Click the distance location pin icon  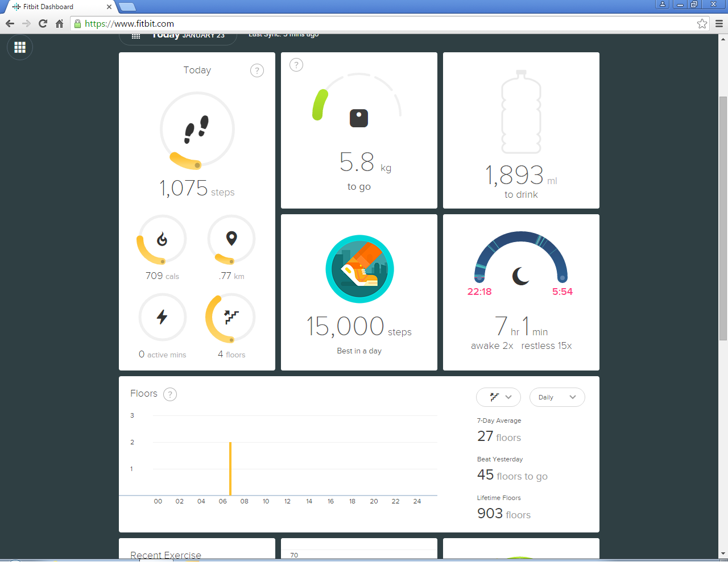[231, 239]
